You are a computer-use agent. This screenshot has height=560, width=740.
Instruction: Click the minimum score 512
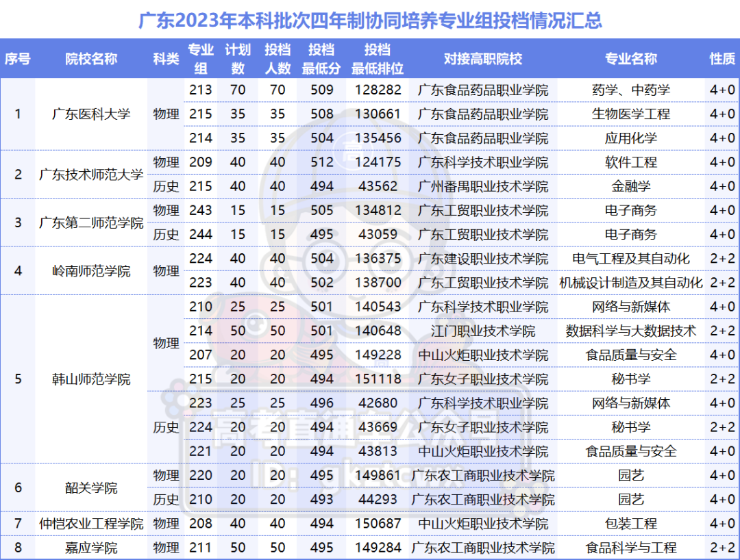[x=322, y=162]
